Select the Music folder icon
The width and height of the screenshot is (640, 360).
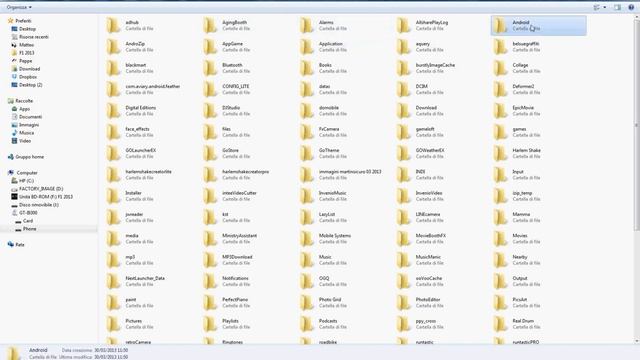(x=307, y=260)
